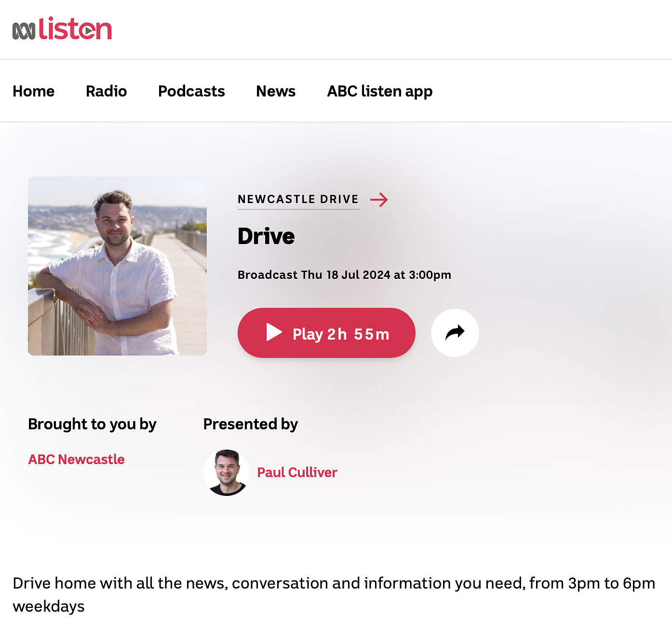Click the share arrow button
Viewport: 672px width, 631px height.
[x=455, y=333]
